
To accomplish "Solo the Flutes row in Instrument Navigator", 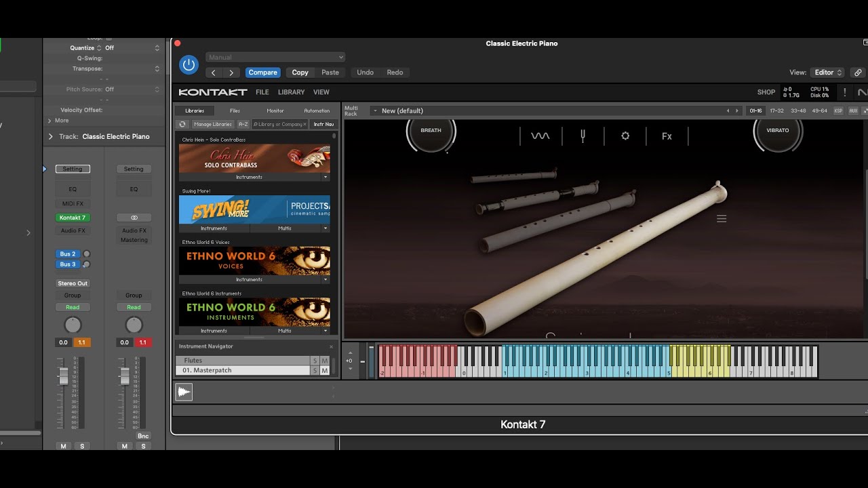I will (315, 361).
